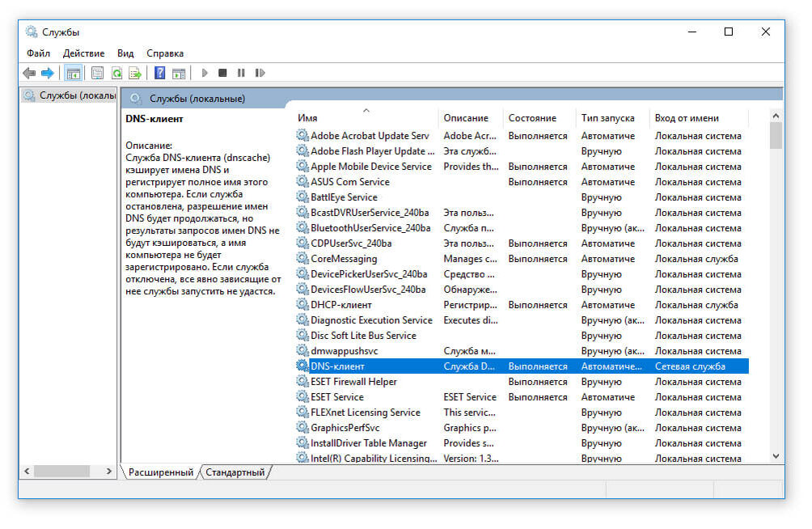Select Службы (локальные) in the left tree

point(70,95)
